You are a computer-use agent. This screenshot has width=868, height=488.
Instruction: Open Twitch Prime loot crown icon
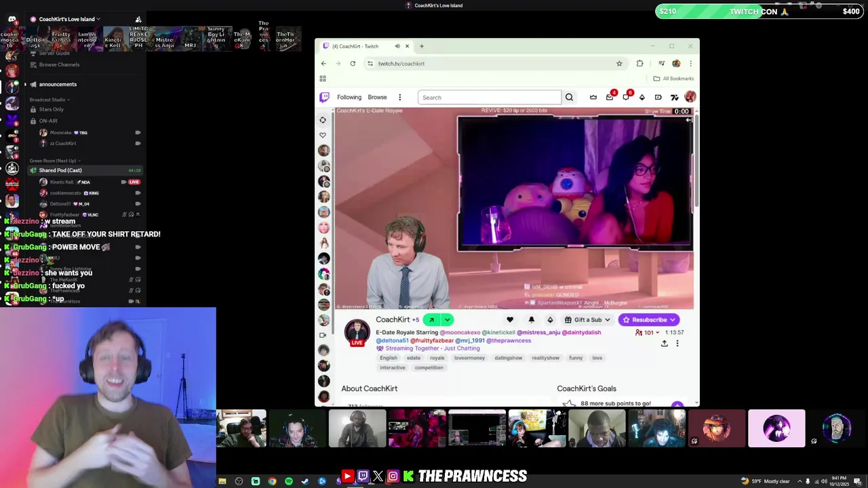(x=593, y=97)
